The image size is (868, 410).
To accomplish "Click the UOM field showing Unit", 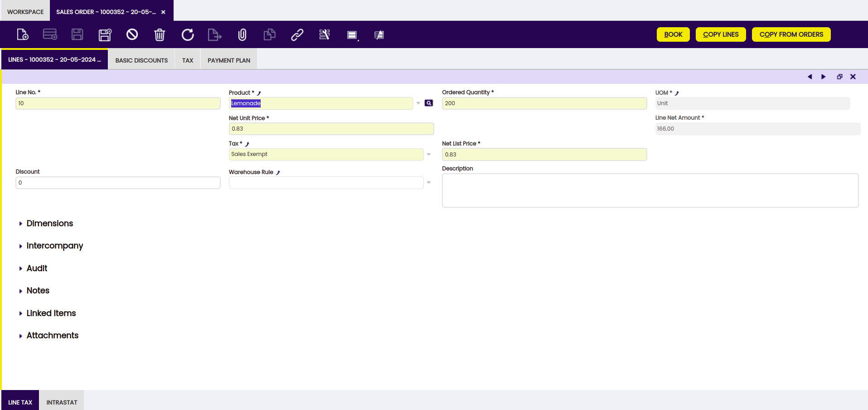I will (x=752, y=103).
